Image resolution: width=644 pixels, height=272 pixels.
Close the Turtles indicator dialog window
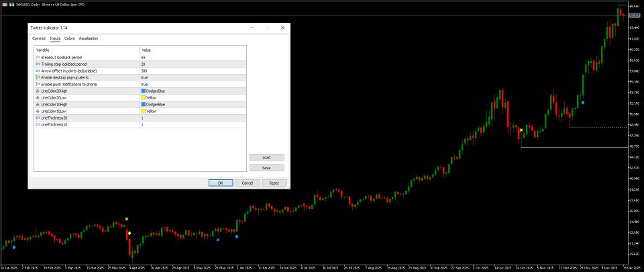[282, 28]
